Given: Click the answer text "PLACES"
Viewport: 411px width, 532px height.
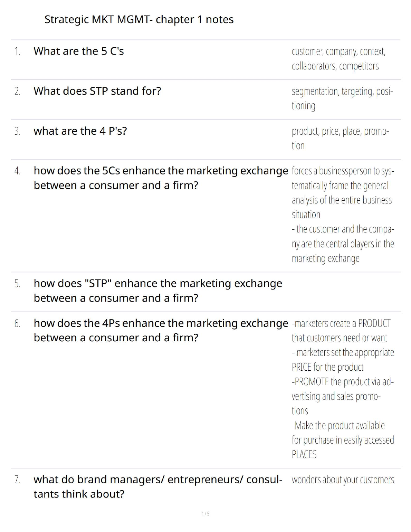Looking at the screenshot, I should coord(304,454).
